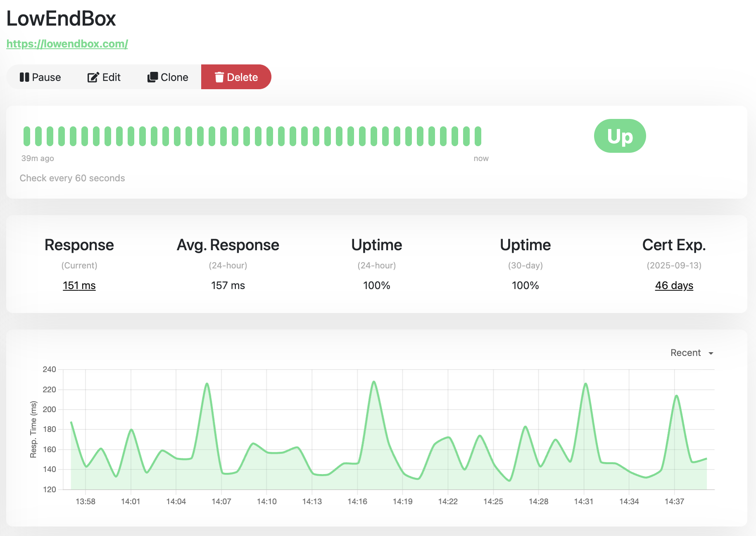Viewport: 756px width, 536px height.
Task: Click the 151 ms current response link
Action: click(x=79, y=285)
